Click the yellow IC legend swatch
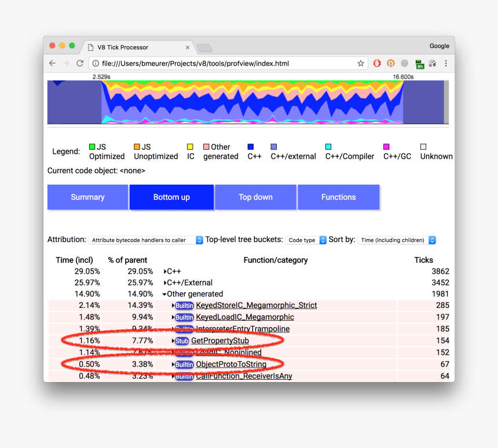 tap(190, 146)
